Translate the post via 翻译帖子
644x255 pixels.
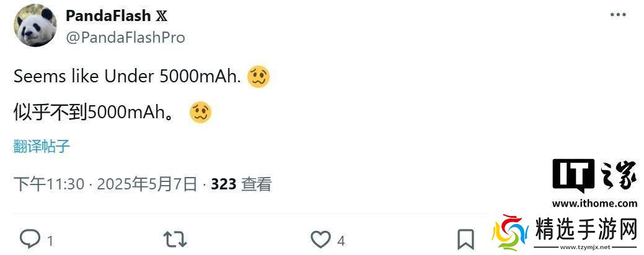coord(42,147)
